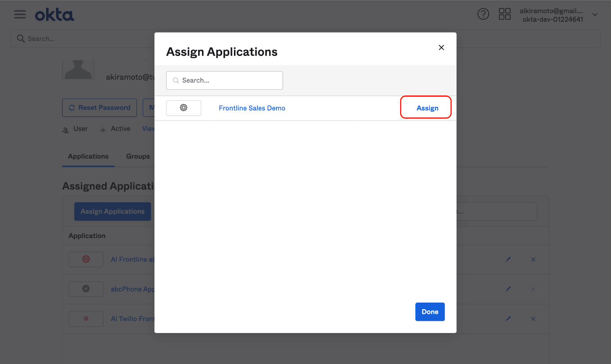
Task: Open the abcPhone App link
Action: pyautogui.click(x=133, y=289)
